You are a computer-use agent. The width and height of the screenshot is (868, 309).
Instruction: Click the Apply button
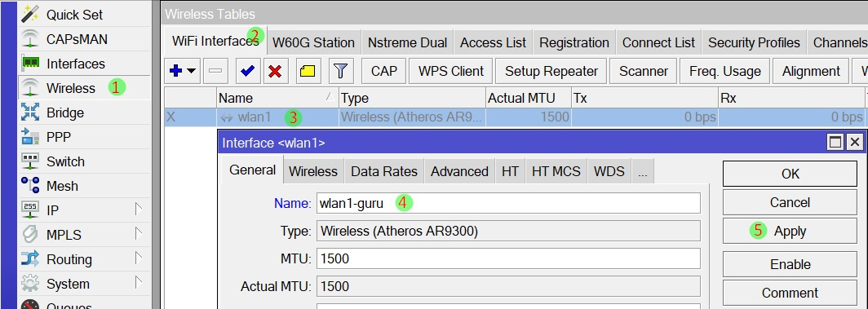[x=790, y=231]
